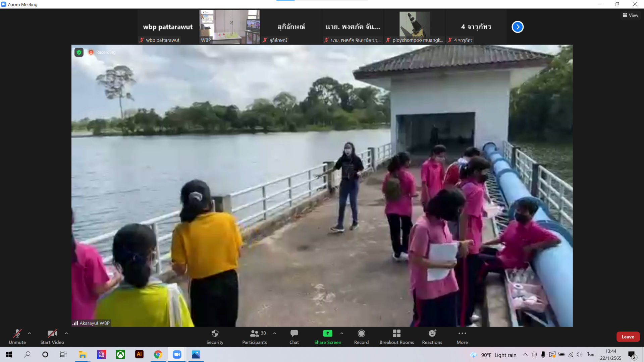This screenshot has width=644, height=362.
Task: Click the green Share Screen icon
Action: pos(327,334)
